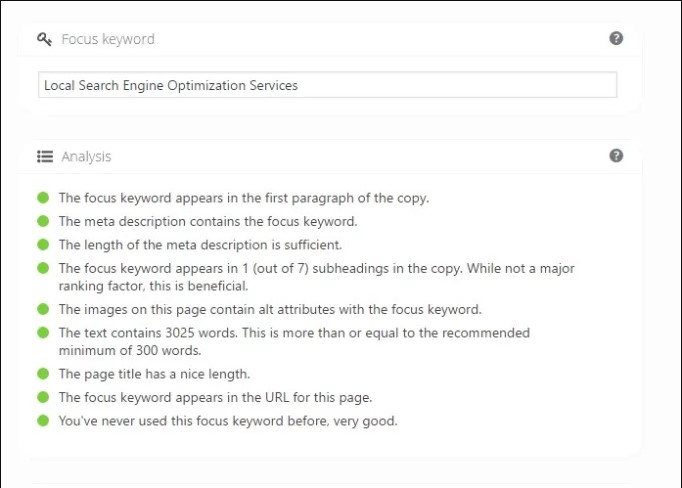Screen dimensions: 682x488
Task: Click into the focus keyword text field
Action: click(327, 86)
